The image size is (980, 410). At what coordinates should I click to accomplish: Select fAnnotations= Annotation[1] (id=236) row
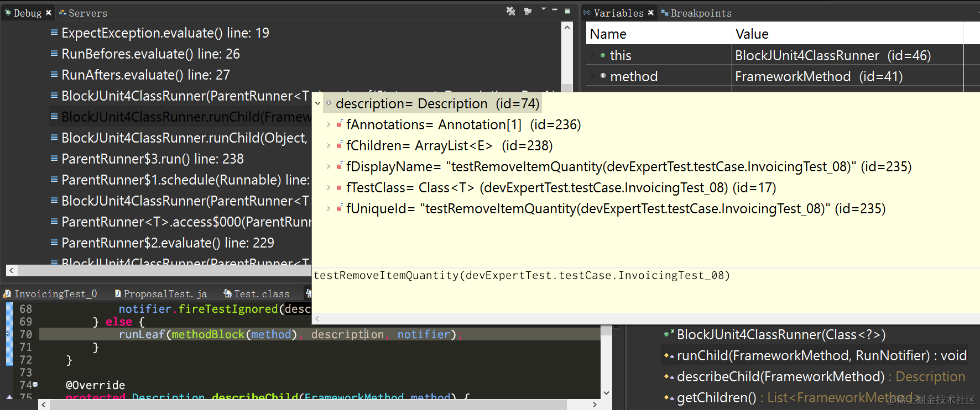463,125
